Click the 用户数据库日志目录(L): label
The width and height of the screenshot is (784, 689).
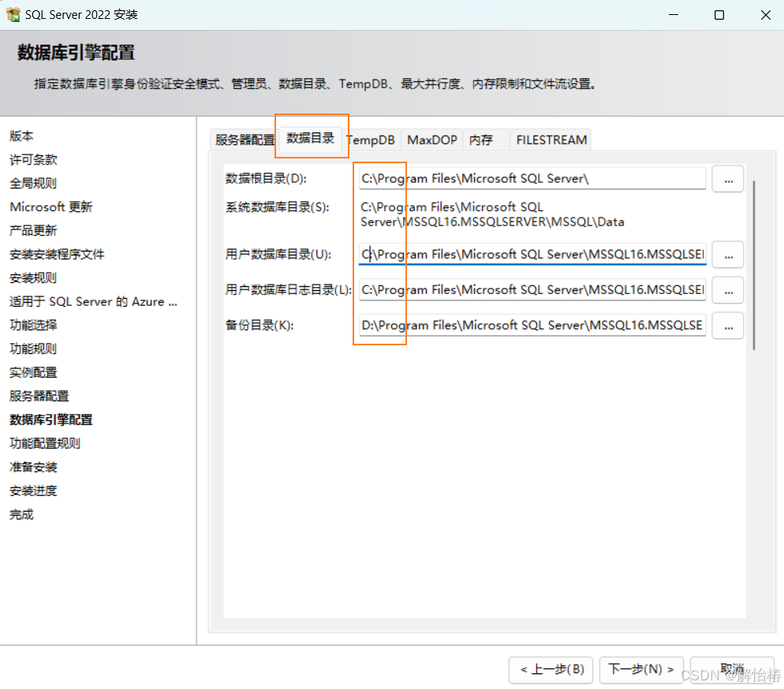[289, 290]
